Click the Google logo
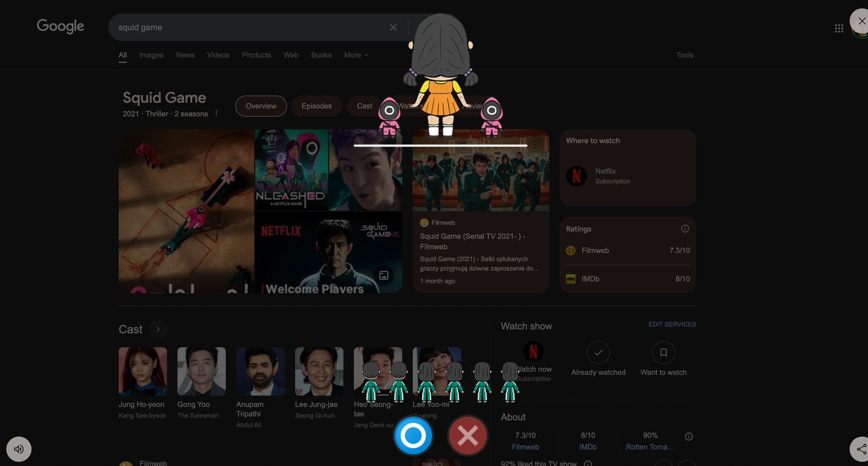 60,26
